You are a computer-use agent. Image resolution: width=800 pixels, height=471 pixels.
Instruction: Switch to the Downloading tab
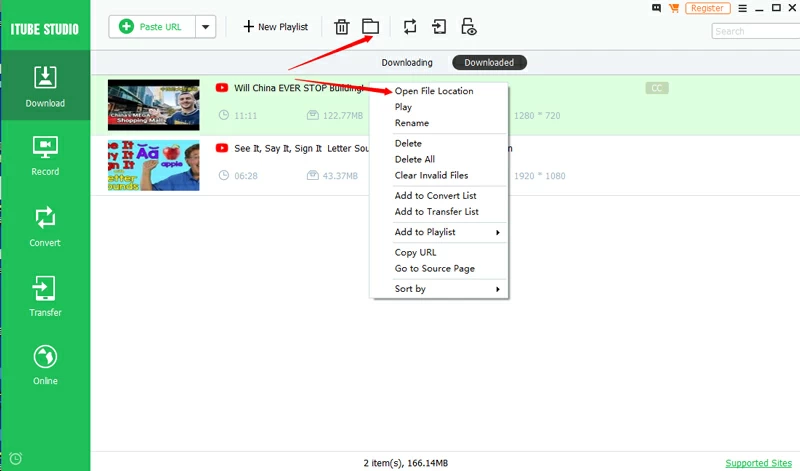pyautogui.click(x=405, y=63)
